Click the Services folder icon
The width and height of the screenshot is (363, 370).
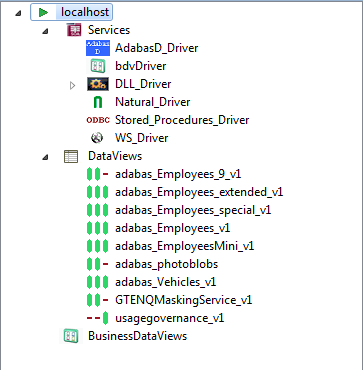pos(74,30)
